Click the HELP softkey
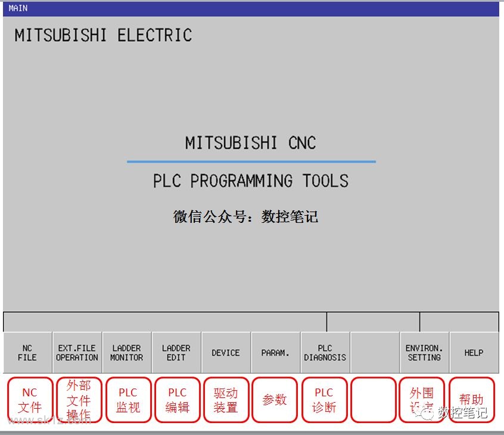Viewport: 504px width, 435px height. pos(474,353)
